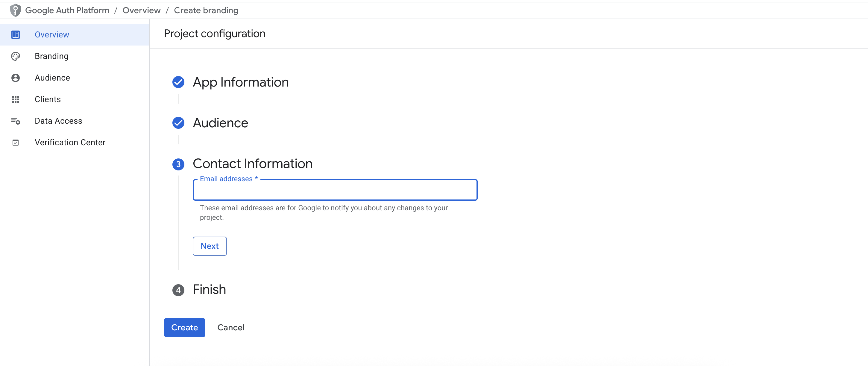
Task: Focus the Email addresses input field
Action: click(335, 190)
